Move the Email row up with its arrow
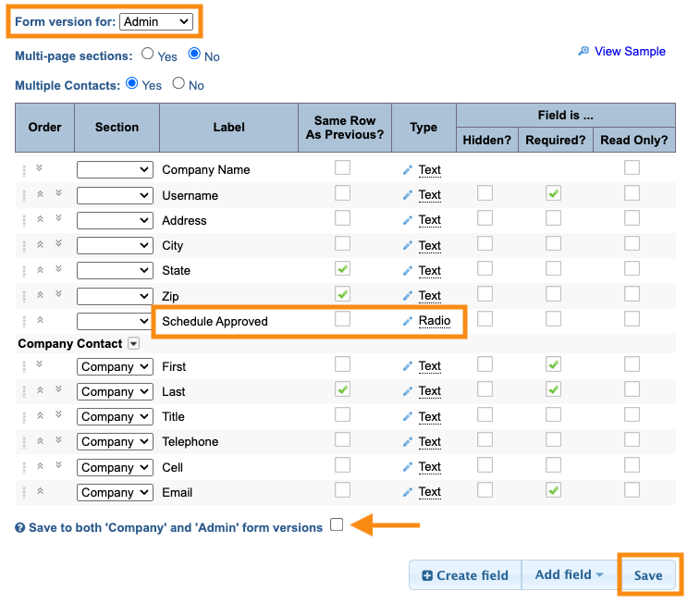This screenshot has height=616, width=700. (40, 492)
